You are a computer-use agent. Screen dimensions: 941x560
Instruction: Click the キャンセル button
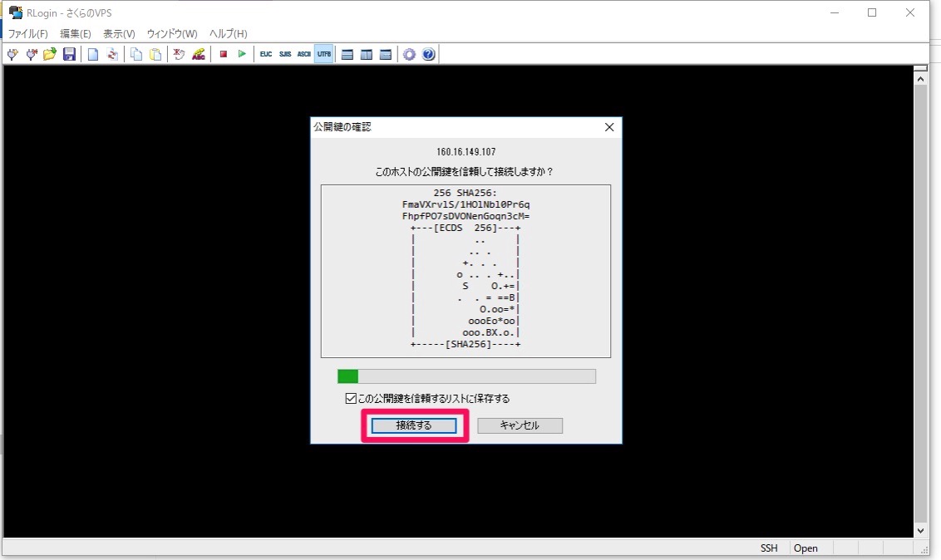(520, 425)
